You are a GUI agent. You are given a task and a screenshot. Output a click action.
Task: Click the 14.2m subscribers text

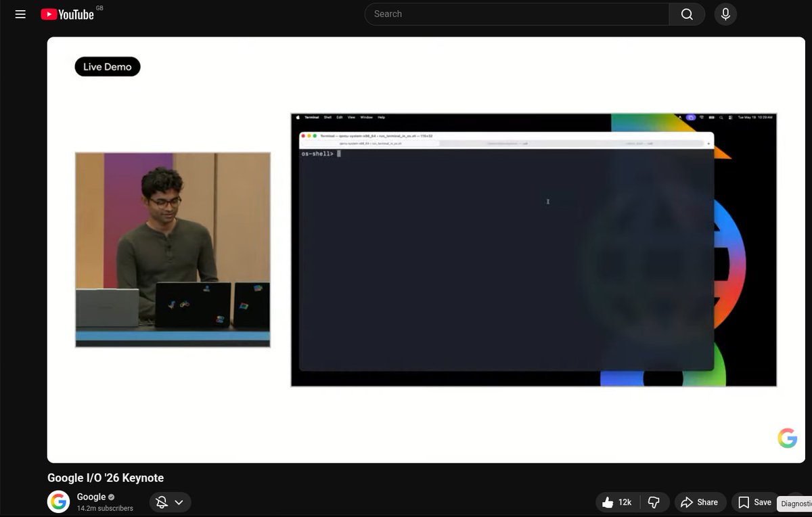click(x=105, y=508)
